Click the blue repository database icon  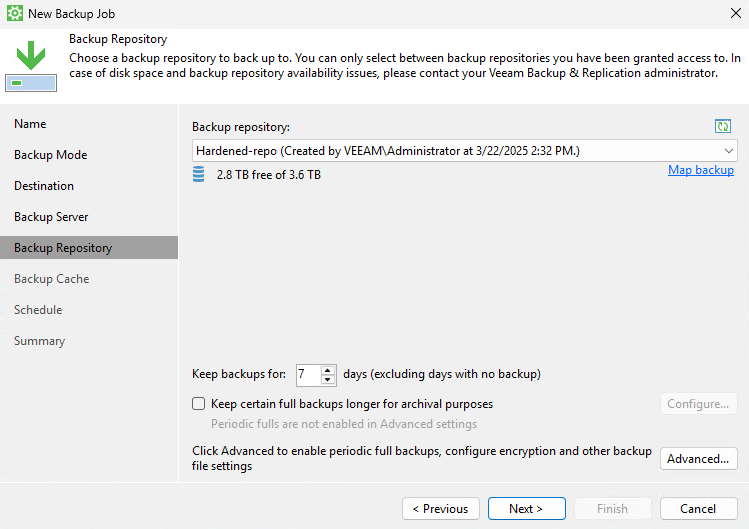[x=199, y=174]
